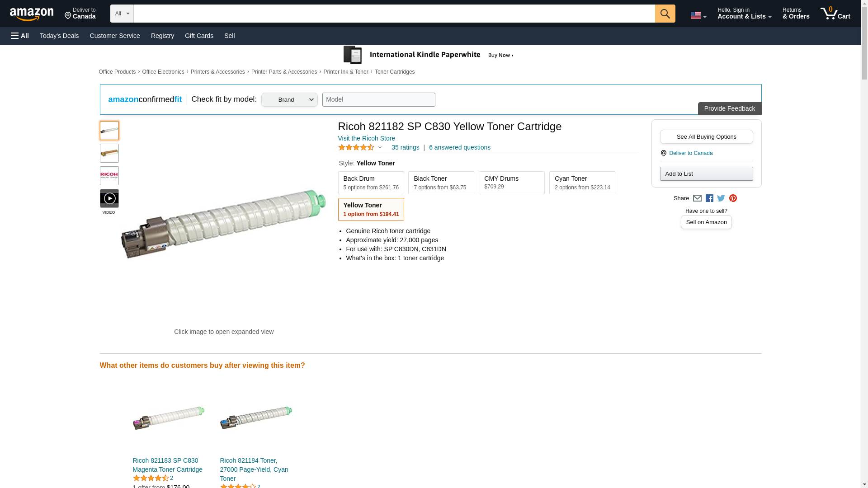Open the language flag selector
Image resolution: width=868 pixels, height=488 pixels.
pos(698,15)
